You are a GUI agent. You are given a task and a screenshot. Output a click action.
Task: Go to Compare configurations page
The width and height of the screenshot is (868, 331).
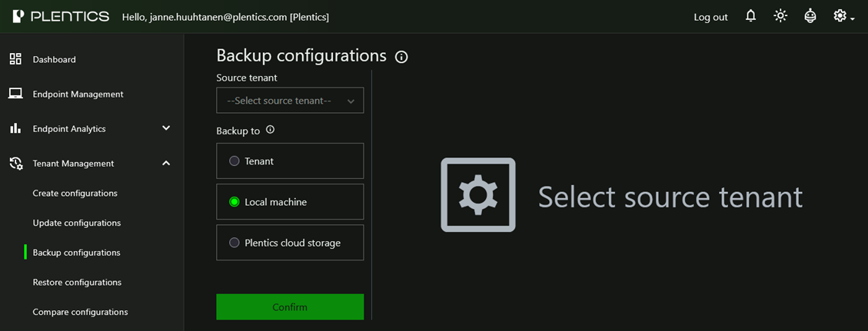tap(80, 312)
